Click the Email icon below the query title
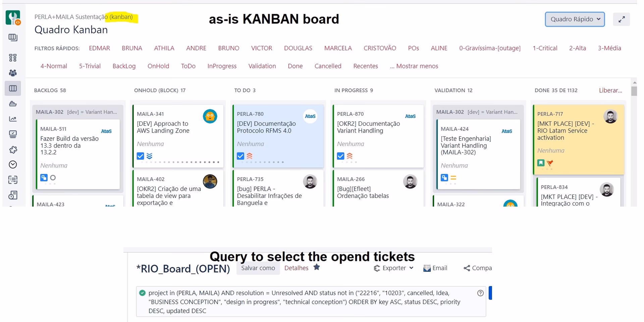Screen dimensions: 644x322 click(x=427, y=268)
